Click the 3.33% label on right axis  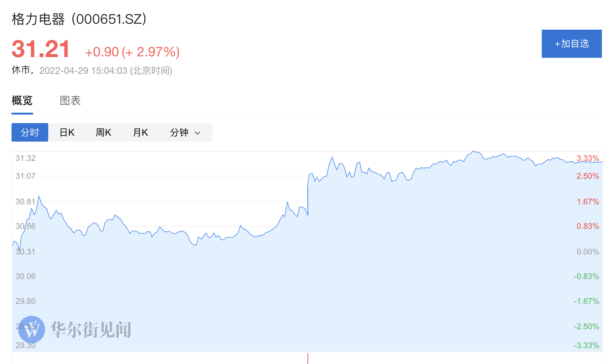[x=588, y=158]
